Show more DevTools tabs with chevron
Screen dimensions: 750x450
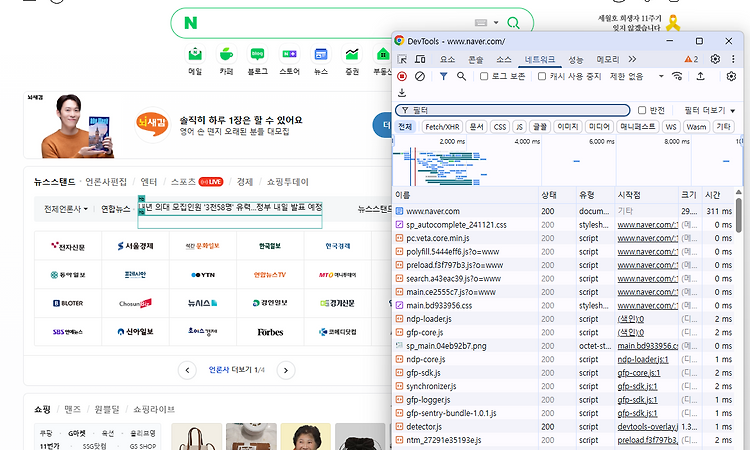click(632, 59)
